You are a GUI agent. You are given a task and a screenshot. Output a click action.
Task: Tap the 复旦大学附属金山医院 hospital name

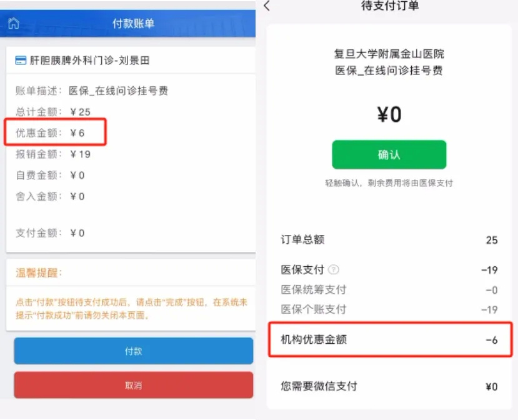389,54
